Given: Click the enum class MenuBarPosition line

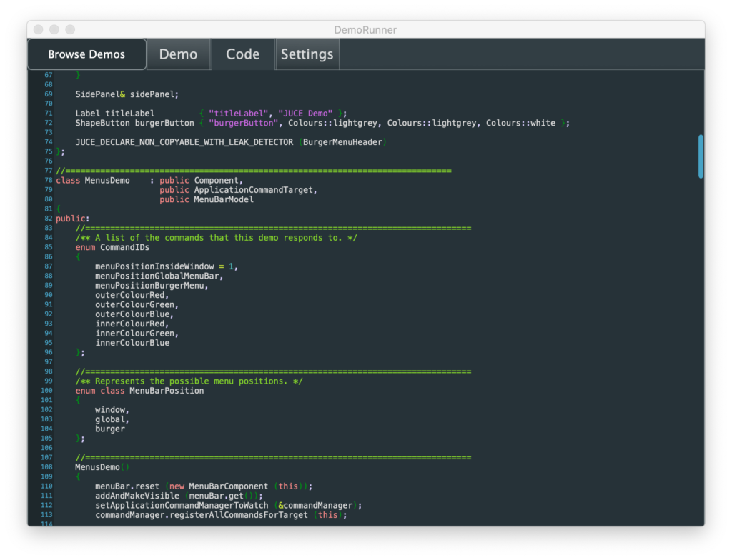Looking at the screenshot, I should click(x=139, y=391).
